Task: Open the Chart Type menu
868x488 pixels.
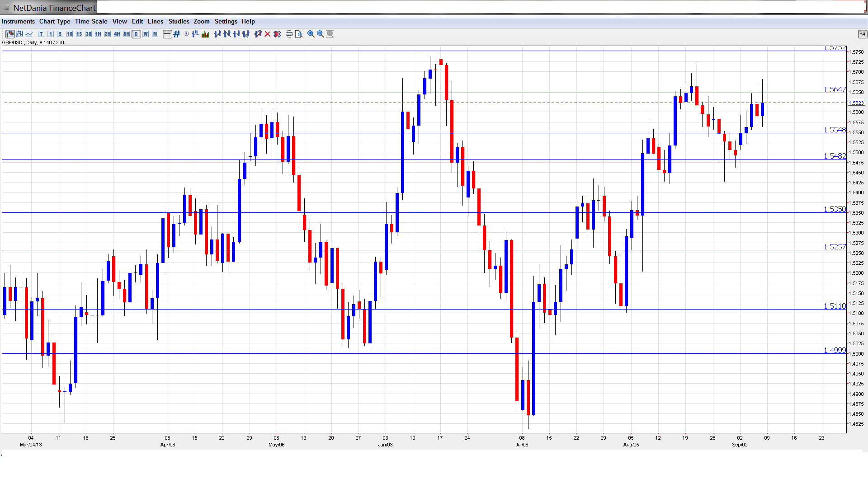Action: [55, 21]
